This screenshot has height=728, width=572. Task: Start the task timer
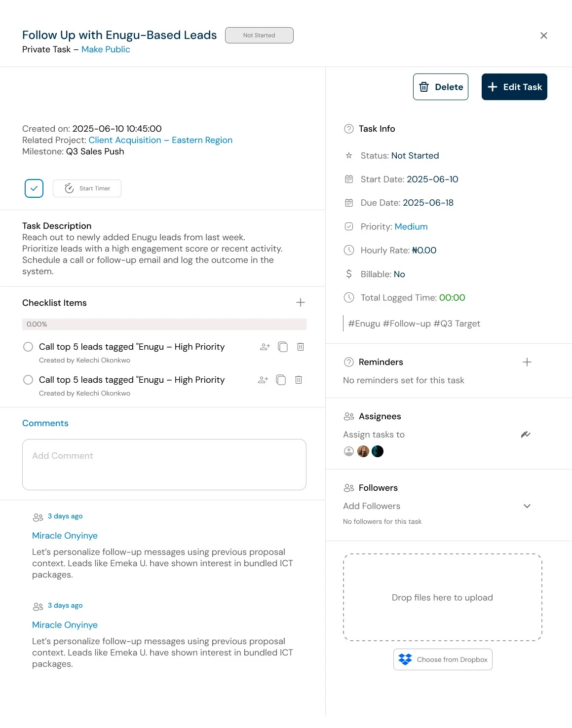point(87,188)
